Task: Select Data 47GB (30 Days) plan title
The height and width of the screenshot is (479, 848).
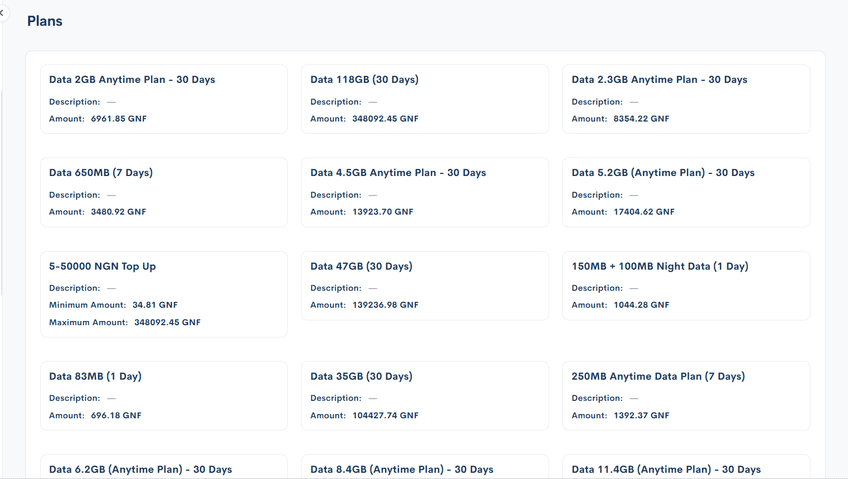Action: (361, 266)
